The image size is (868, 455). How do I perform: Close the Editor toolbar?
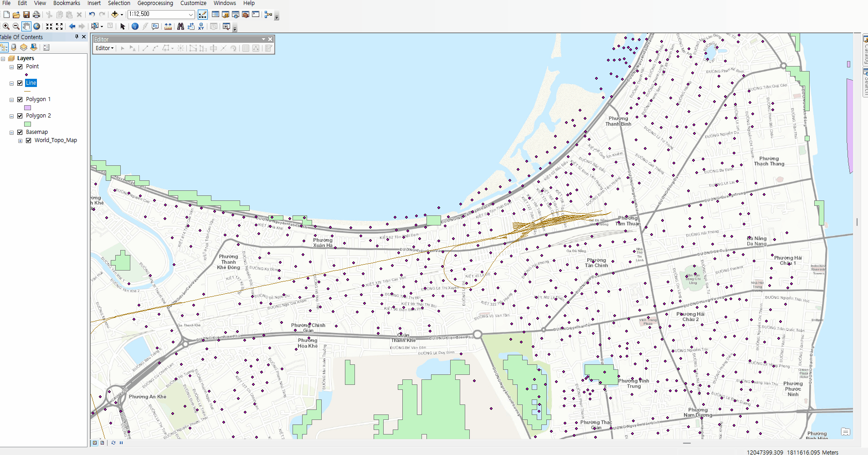point(270,39)
